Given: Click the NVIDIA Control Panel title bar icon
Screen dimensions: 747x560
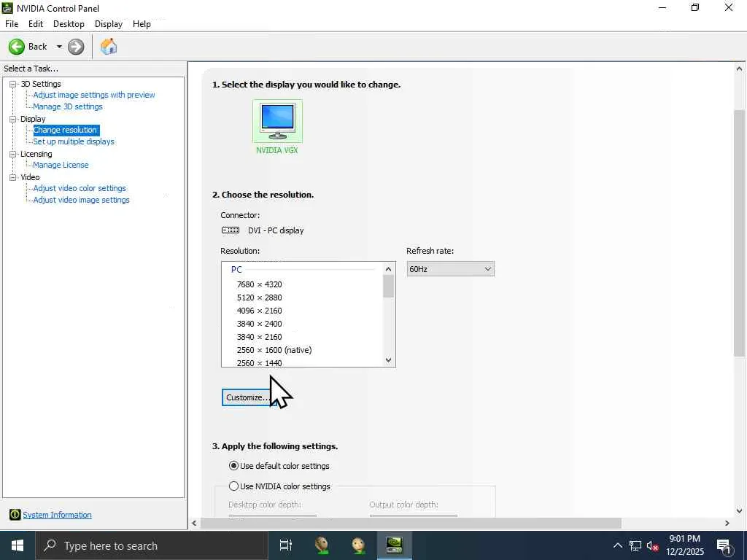Looking at the screenshot, I should pyautogui.click(x=7, y=7).
